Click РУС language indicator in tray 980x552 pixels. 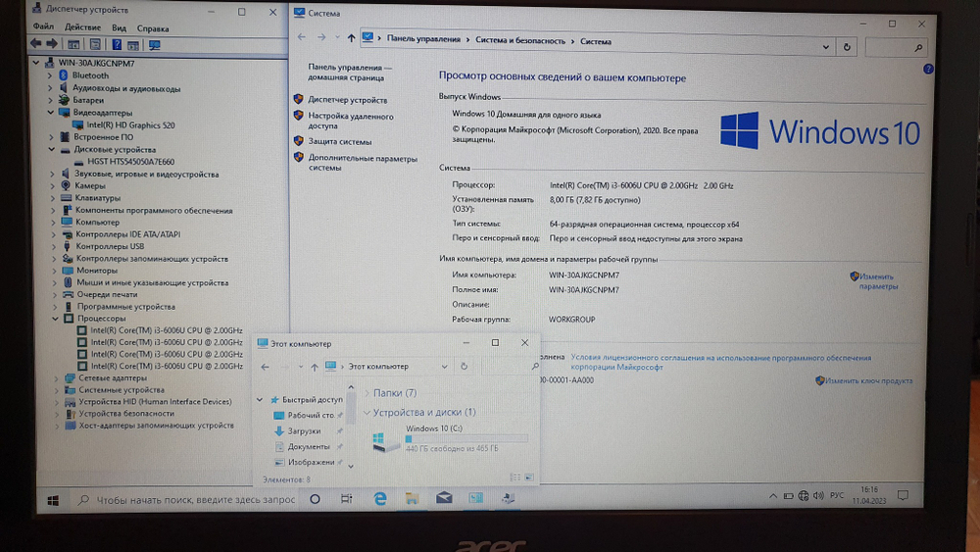click(x=837, y=496)
